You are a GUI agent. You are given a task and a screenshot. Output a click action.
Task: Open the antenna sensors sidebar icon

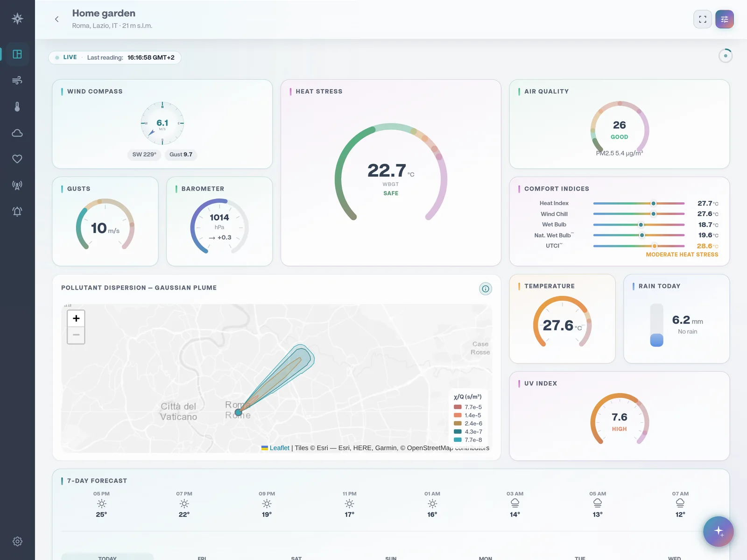coord(17,185)
